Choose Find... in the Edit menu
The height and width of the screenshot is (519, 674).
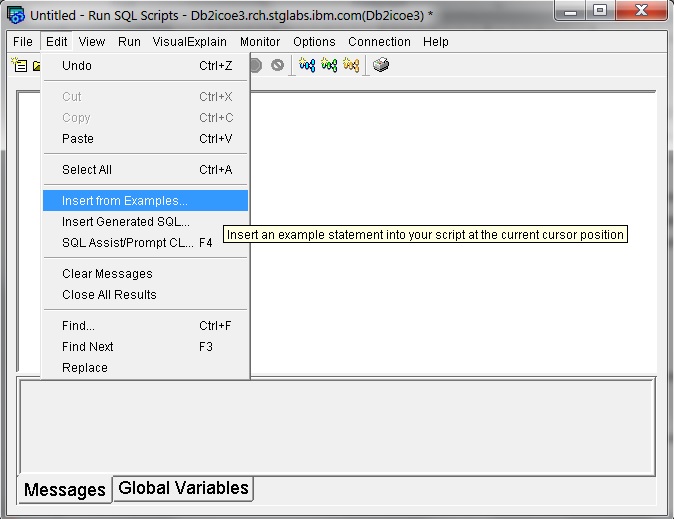coord(145,326)
